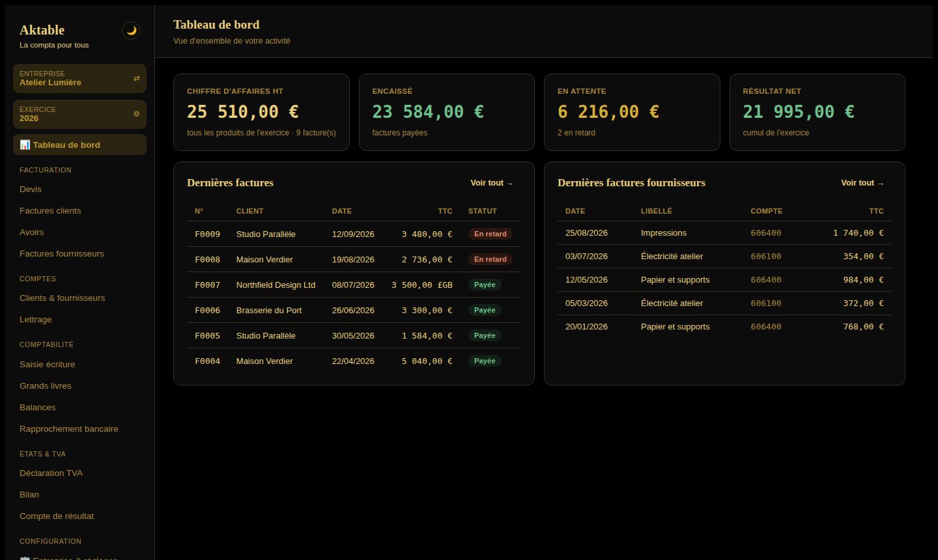Open Factures fournisseurs in the sidebar
Screen dimensions: 938x560
(x=79, y=254)
